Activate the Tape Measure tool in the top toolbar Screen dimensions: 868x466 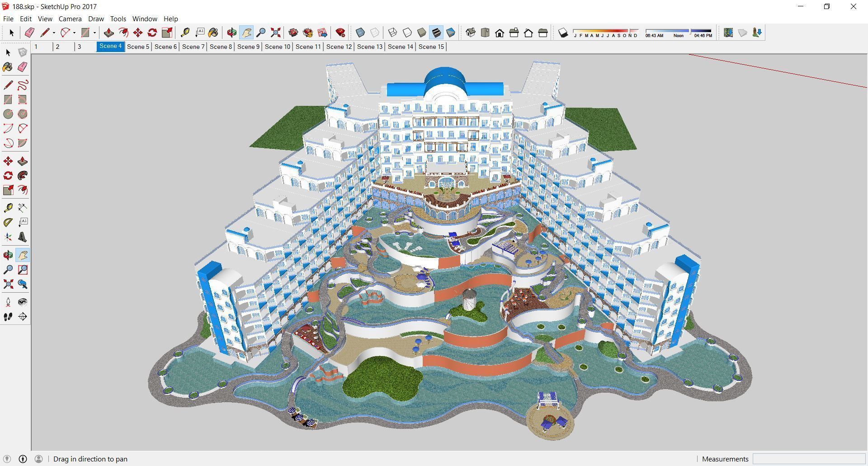pyautogui.click(x=185, y=33)
